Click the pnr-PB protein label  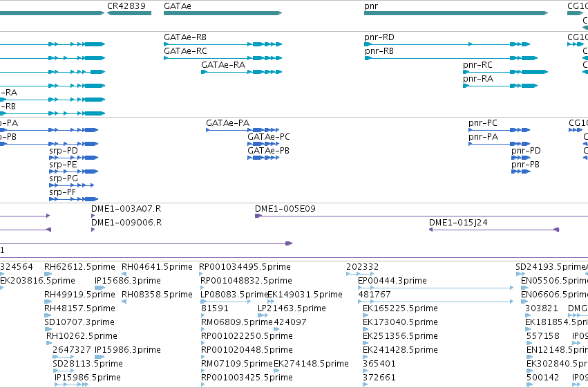[x=525, y=165]
